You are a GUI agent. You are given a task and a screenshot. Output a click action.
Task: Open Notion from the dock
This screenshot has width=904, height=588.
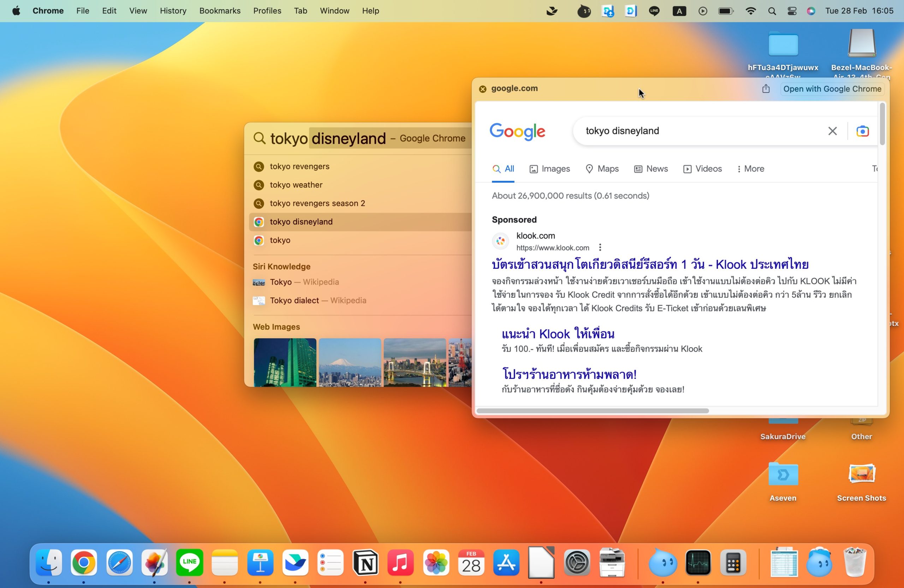[x=365, y=563]
